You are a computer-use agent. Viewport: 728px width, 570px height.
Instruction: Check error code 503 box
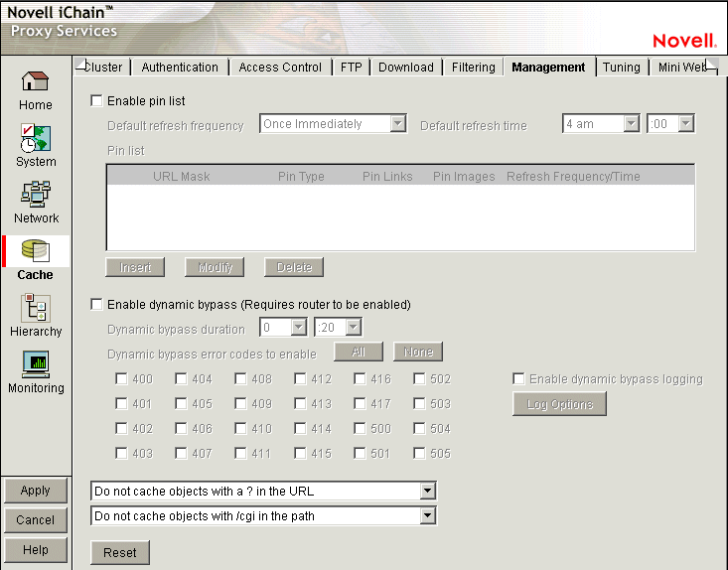419,403
